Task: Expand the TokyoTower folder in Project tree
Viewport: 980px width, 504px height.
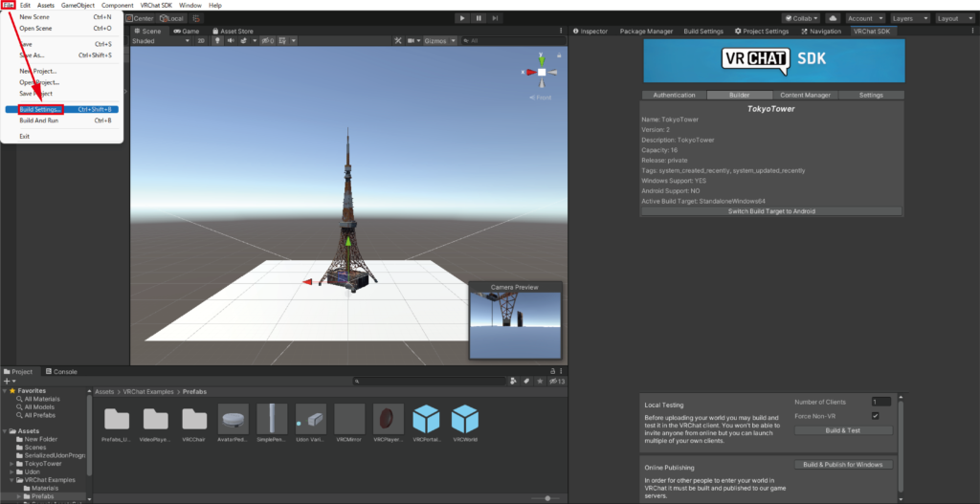Action: [x=11, y=464]
